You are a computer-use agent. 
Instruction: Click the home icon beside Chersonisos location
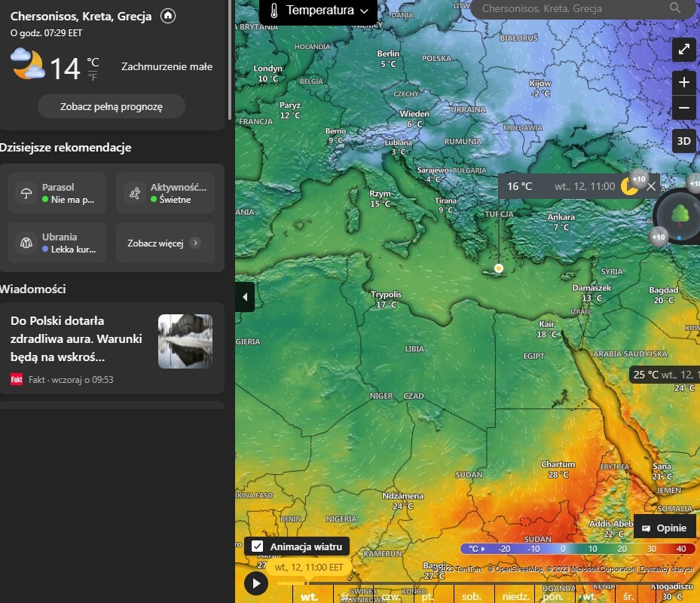click(168, 16)
